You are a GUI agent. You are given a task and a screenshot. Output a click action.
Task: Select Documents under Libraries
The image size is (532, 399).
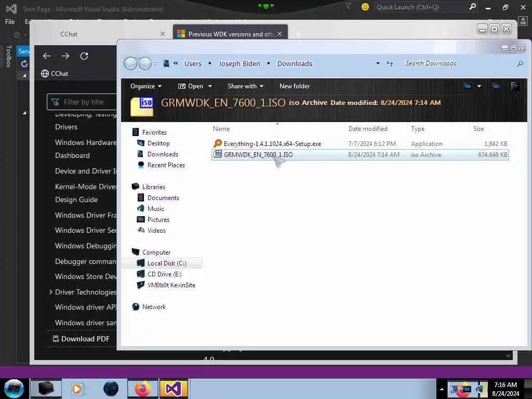coord(163,198)
